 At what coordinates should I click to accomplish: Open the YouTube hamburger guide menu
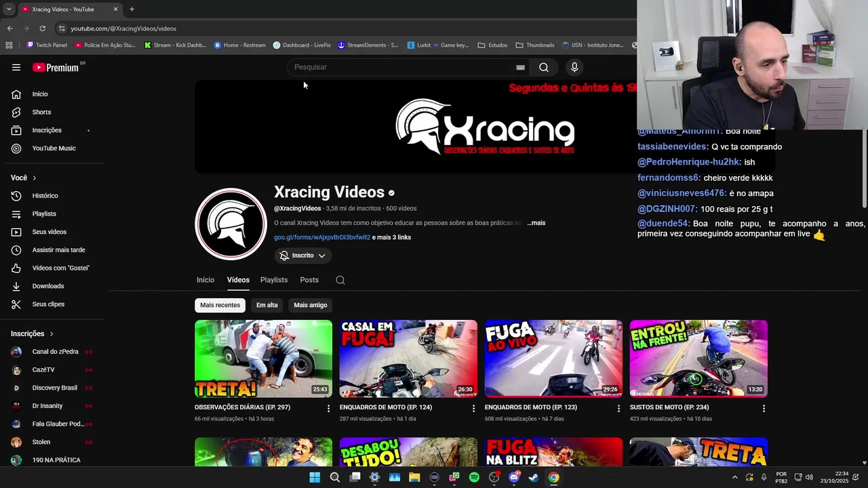(x=16, y=67)
